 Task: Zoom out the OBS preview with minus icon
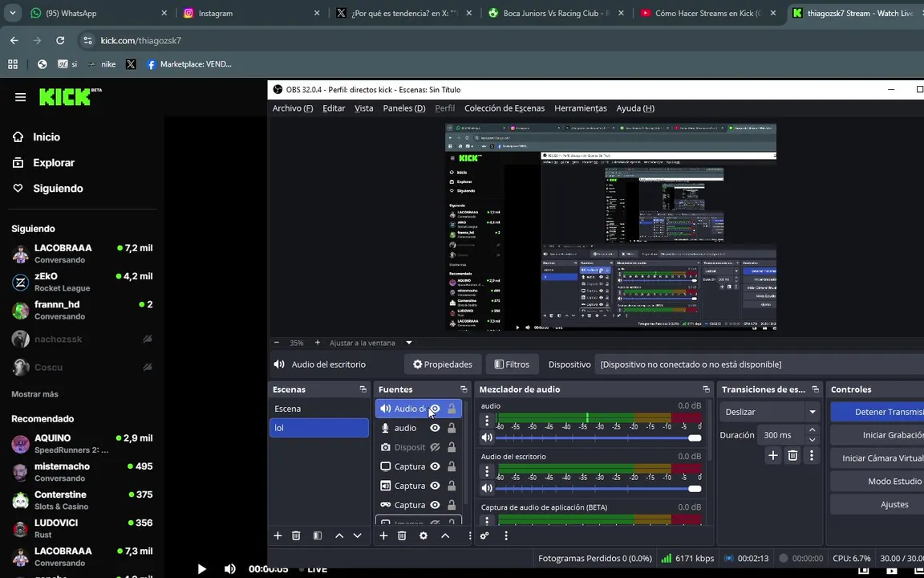coord(277,343)
